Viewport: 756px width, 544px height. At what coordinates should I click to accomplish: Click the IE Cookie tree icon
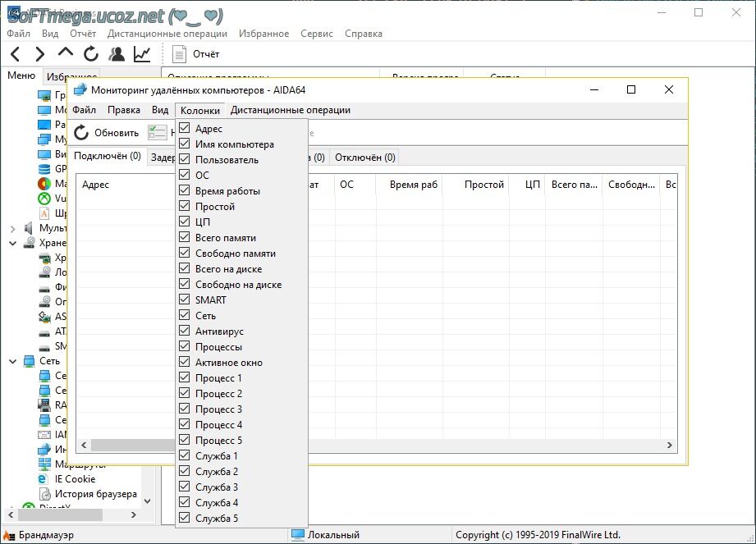click(x=44, y=478)
